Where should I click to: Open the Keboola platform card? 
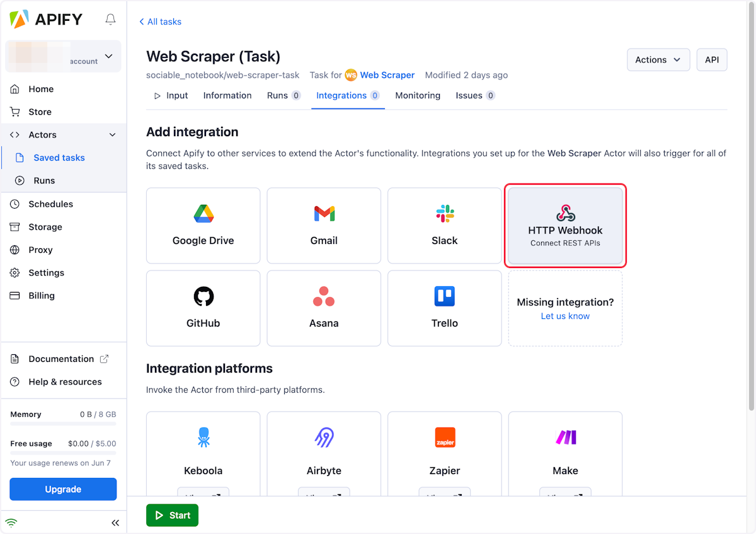(203, 453)
